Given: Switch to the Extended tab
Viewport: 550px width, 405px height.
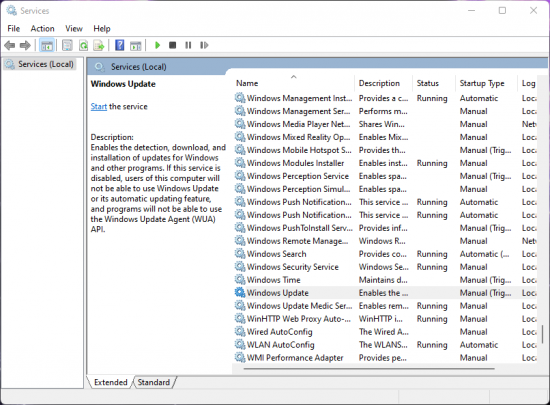Looking at the screenshot, I should (x=110, y=382).
